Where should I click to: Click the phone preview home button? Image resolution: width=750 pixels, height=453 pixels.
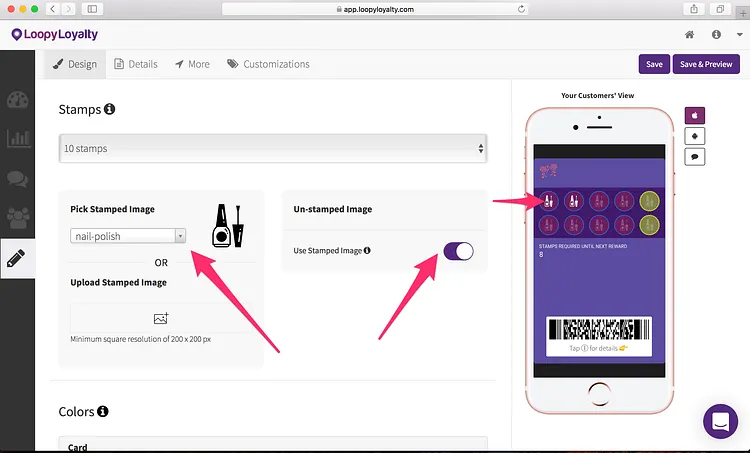599,394
